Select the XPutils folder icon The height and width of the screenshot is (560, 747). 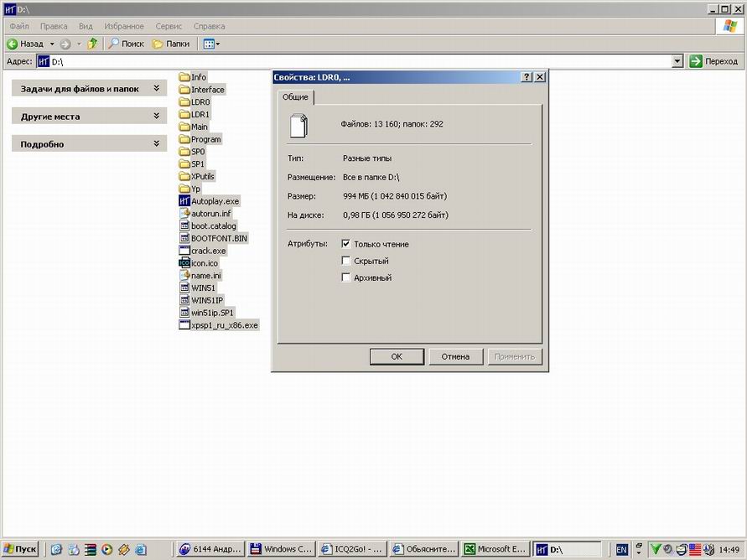click(x=184, y=176)
